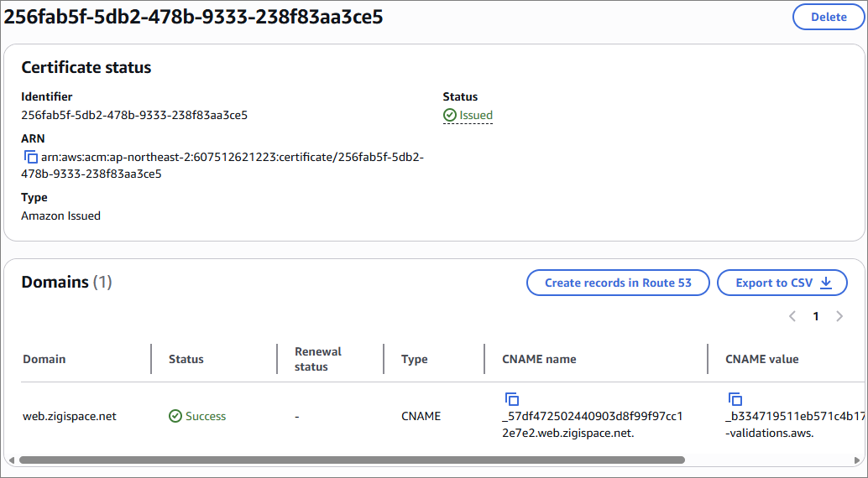
Task: Delete this certificate
Action: [829, 17]
